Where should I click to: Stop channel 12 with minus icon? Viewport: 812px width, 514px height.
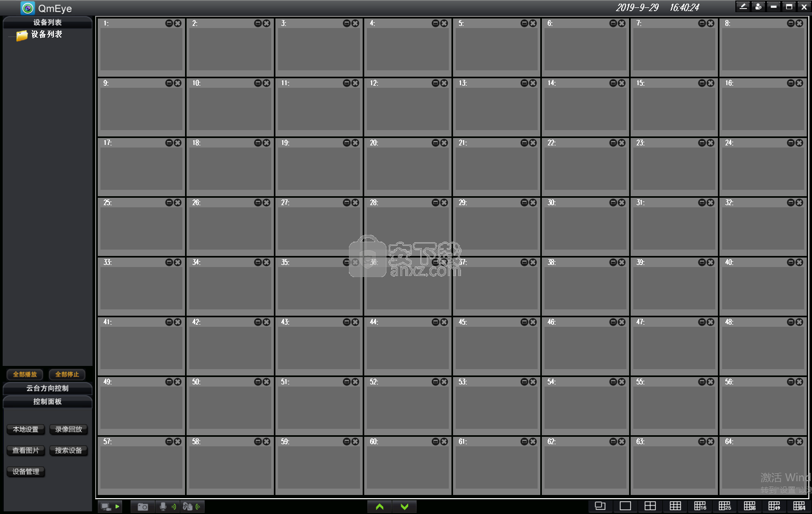pyautogui.click(x=436, y=83)
